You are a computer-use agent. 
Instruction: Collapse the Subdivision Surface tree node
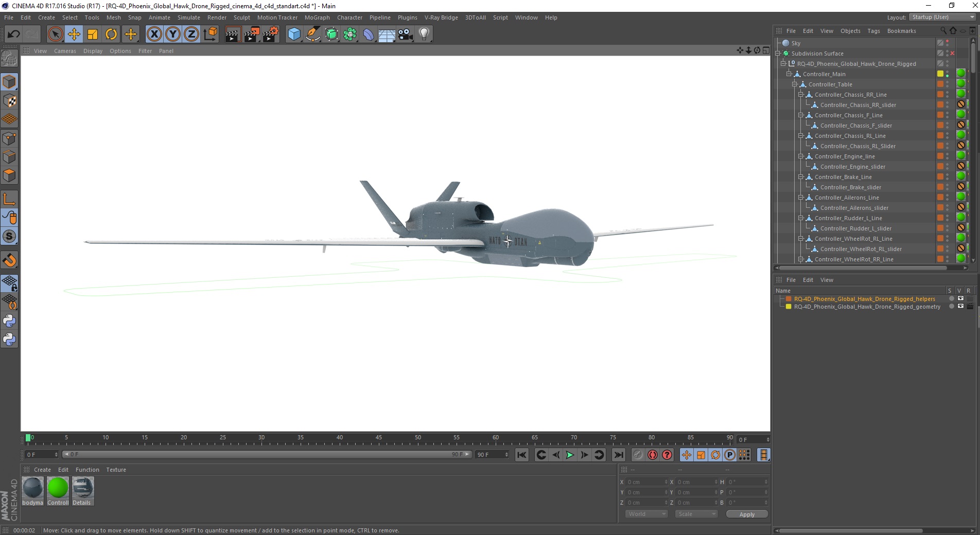[778, 53]
